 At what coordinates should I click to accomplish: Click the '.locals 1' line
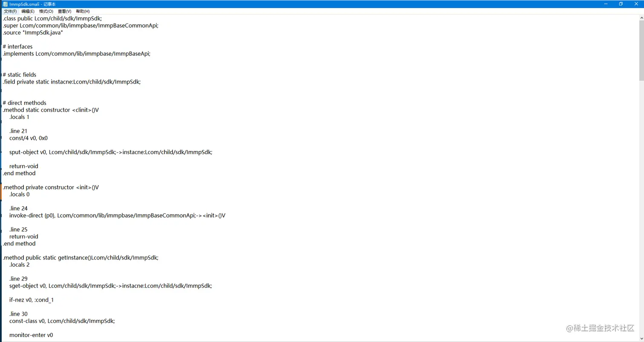19,117
